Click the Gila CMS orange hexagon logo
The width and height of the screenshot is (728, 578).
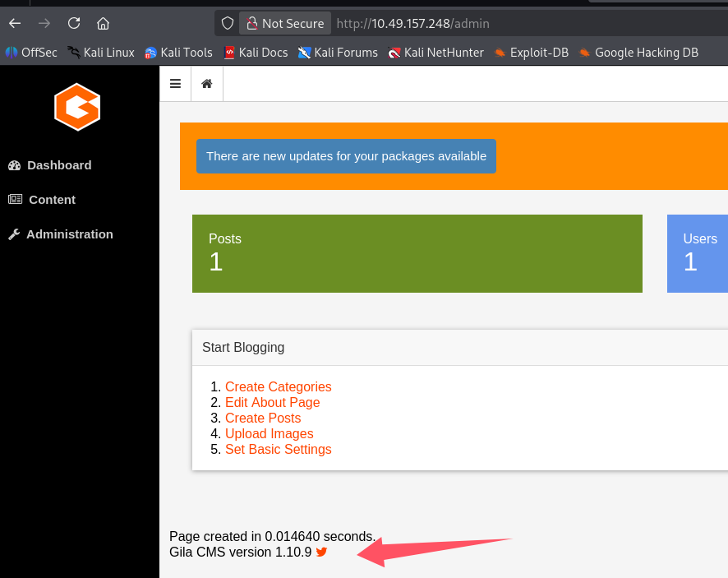(77, 107)
